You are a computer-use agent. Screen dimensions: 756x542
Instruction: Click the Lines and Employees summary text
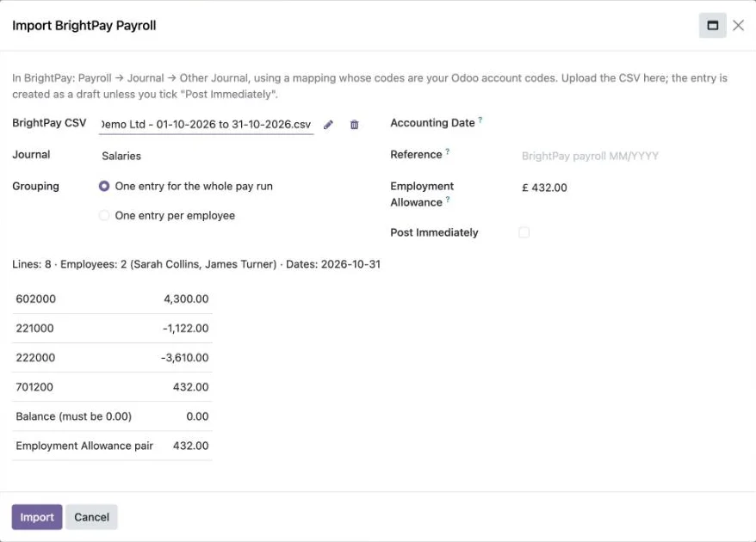[x=196, y=264]
